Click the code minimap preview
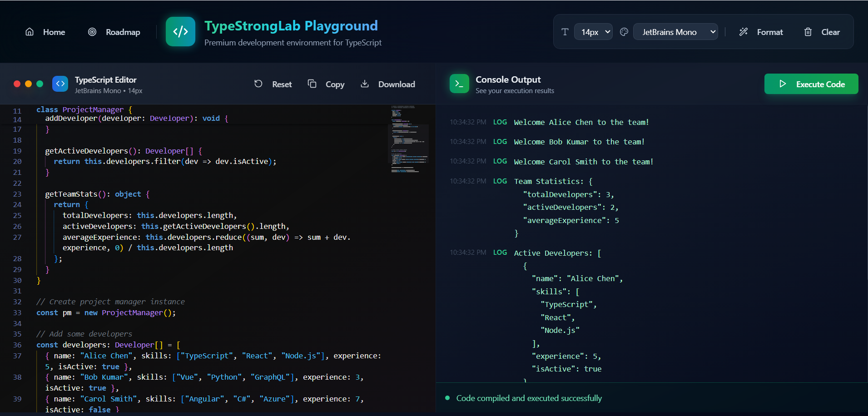 point(409,139)
